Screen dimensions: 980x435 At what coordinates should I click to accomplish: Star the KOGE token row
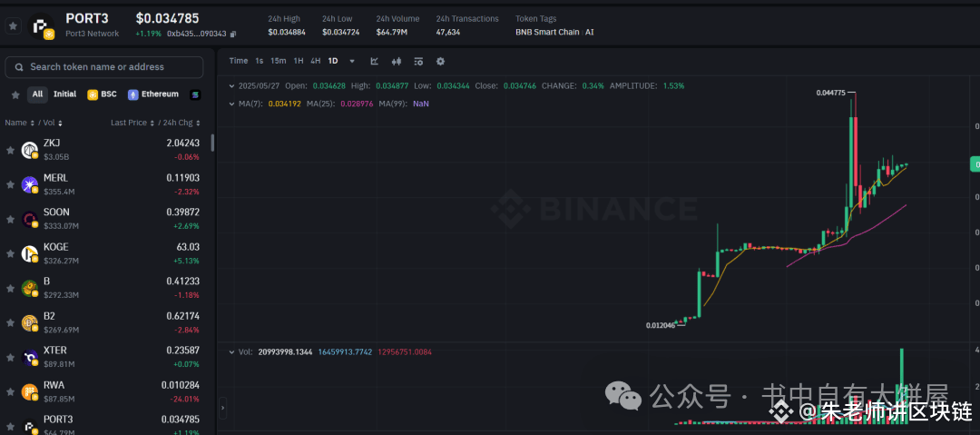click(10, 253)
